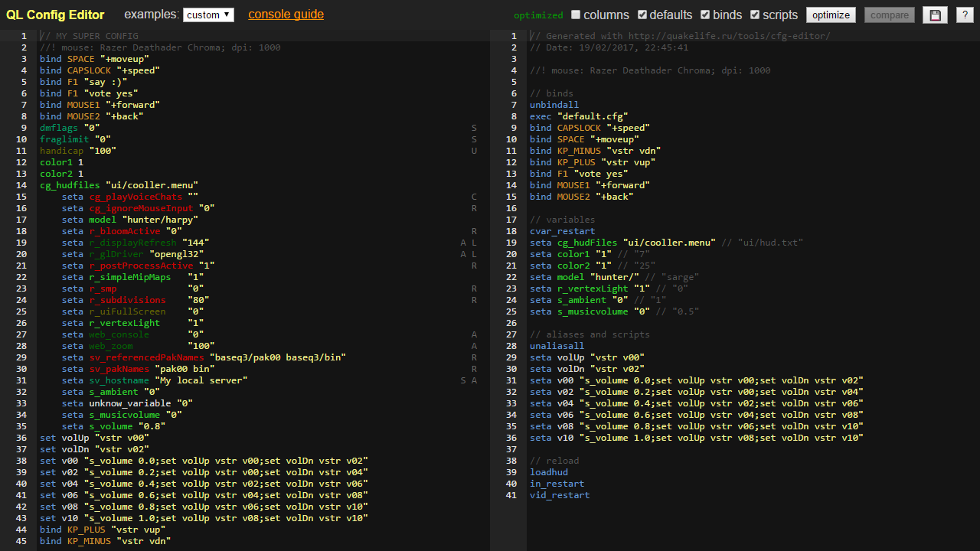The width and height of the screenshot is (980, 551).
Task: Click seta s_musicvolume "0" in right editor
Action: [x=614, y=311]
